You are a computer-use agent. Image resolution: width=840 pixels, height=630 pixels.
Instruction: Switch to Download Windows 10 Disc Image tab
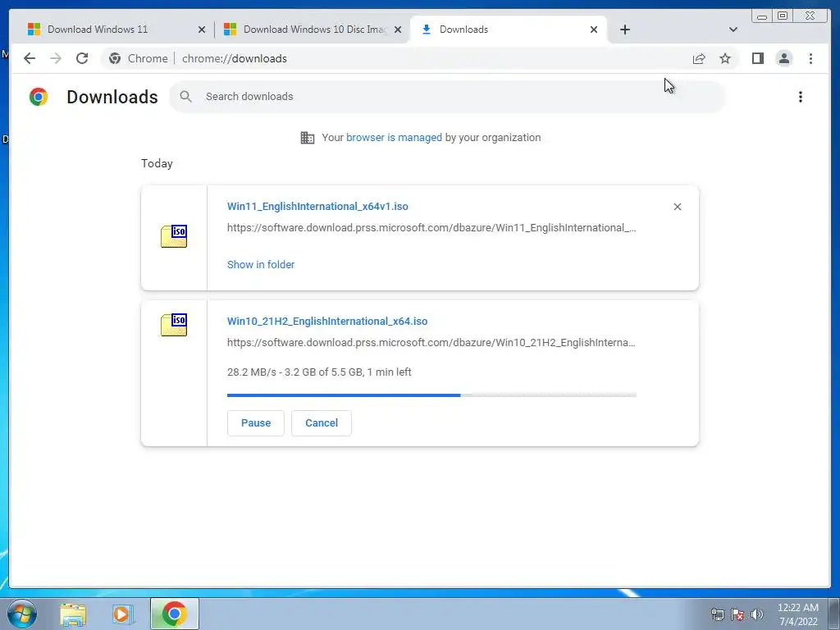311,30
